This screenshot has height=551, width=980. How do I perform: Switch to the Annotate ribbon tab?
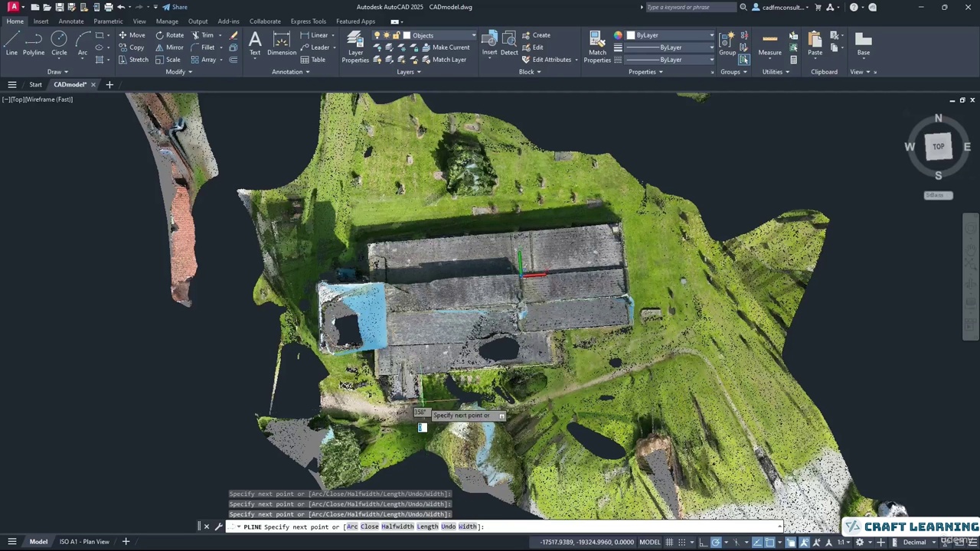[71, 21]
